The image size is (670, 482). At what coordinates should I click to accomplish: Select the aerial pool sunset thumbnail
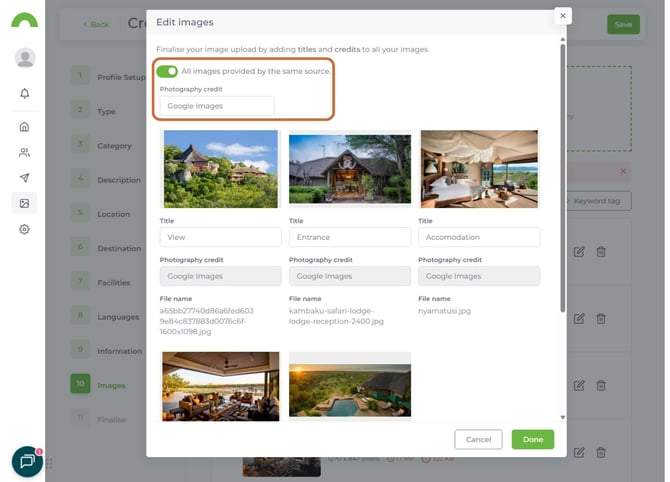(x=349, y=385)
